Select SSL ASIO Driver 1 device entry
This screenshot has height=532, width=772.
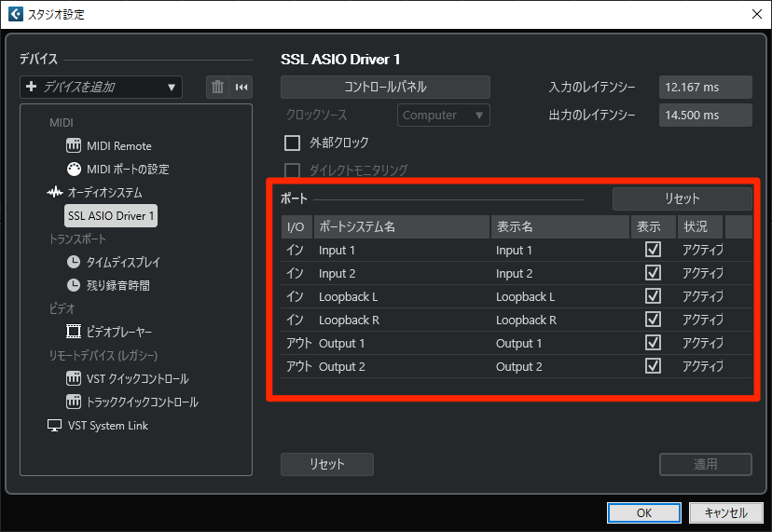tap(111, 215)
